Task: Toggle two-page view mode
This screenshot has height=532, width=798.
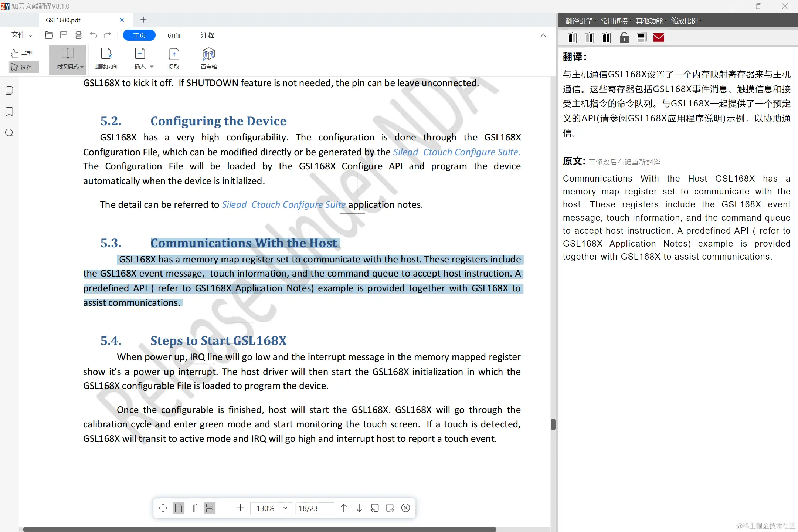Action: click(x=194, y=508)
